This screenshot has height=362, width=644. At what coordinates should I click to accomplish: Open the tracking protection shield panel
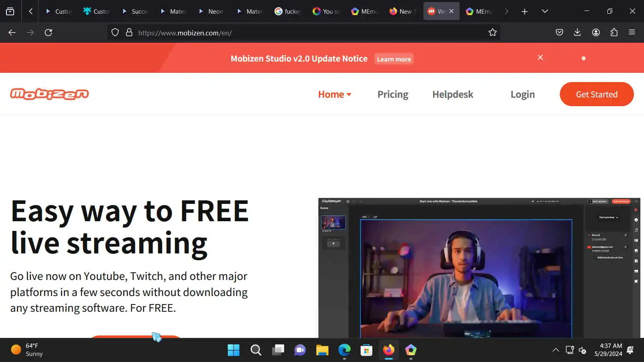coord(115,33)
